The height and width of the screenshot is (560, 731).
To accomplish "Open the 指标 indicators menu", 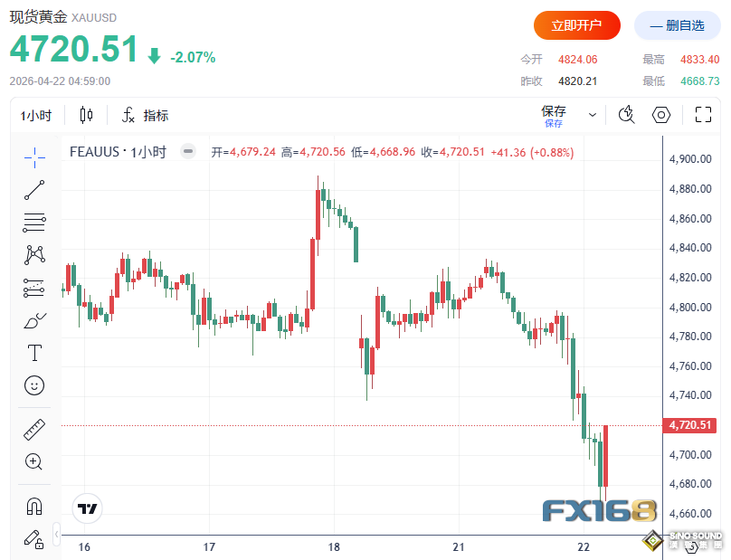I will (145, 116).
